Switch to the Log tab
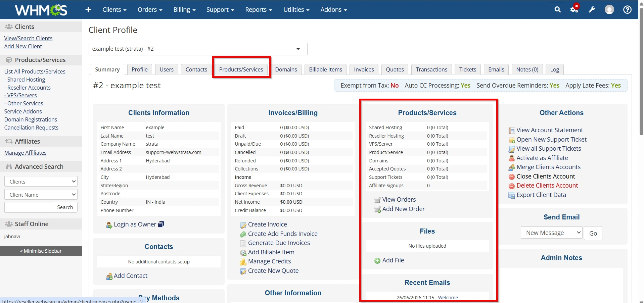Viewport: 644px width, 303px height. (555, 69)
